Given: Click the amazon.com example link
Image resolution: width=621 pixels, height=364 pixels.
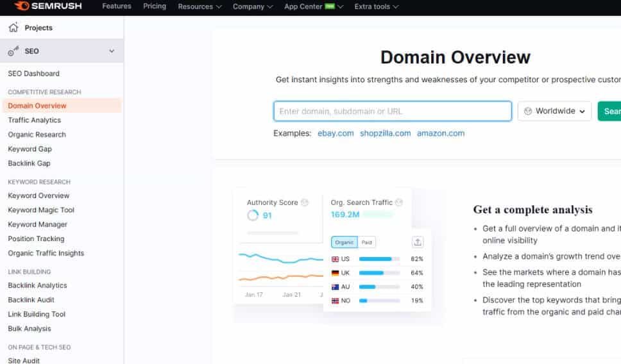Looking at the screenshot, I should [440, 133].
